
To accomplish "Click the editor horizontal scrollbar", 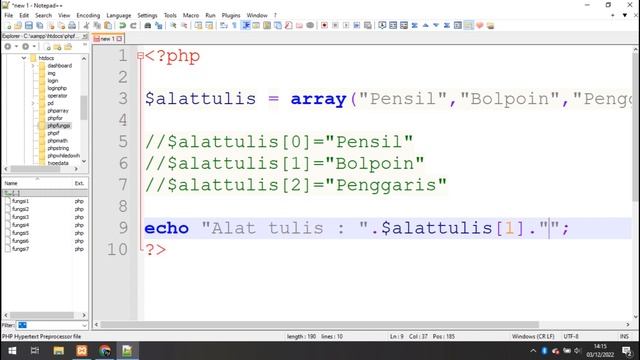I will click(x=320, y=325).
